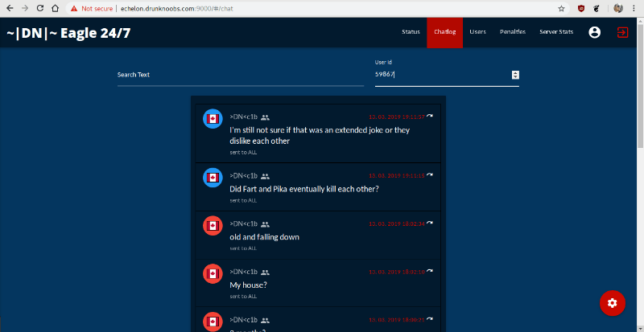Open the Users tab

point(477,32)
